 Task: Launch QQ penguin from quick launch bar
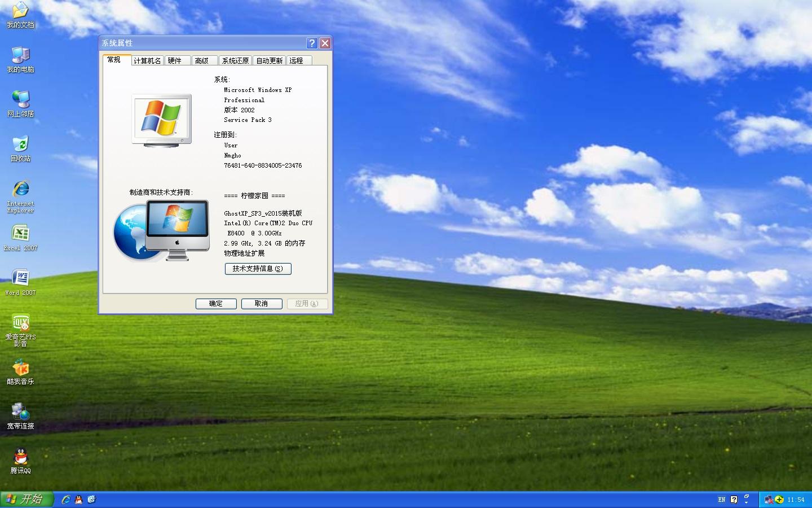coord(78,500)
